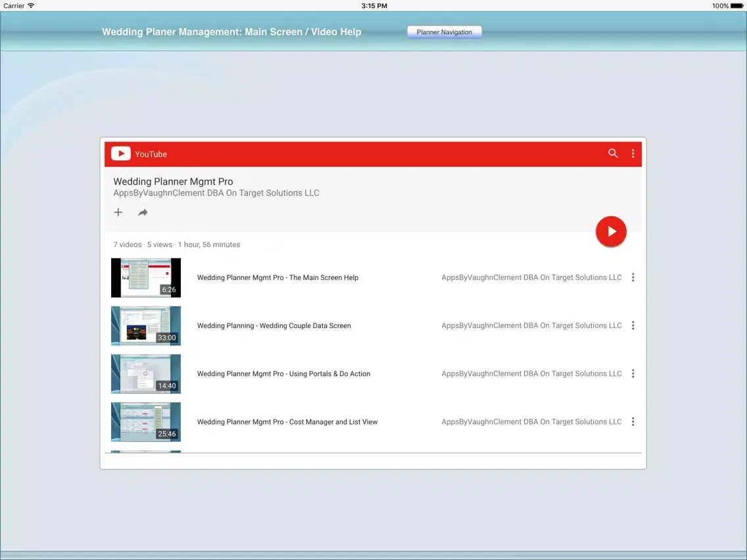Screen dimensions: 747x560
Task: Open 'Wedding Planner Mgmt Pro - Using Portals & Do Action'
Action: [283, 374]
